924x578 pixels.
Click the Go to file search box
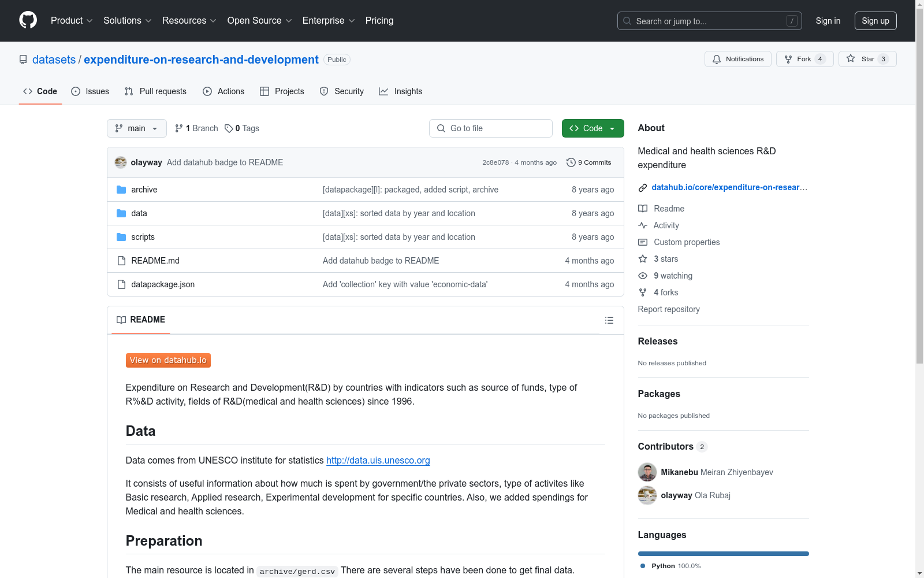click(491, 128)
